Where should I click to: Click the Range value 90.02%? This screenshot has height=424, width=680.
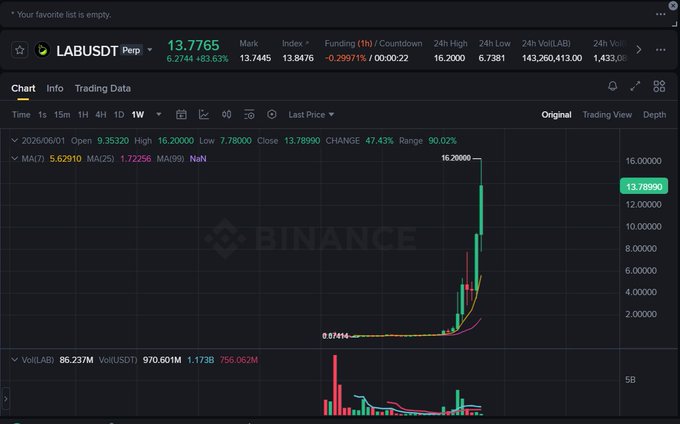tap(442, 141)
